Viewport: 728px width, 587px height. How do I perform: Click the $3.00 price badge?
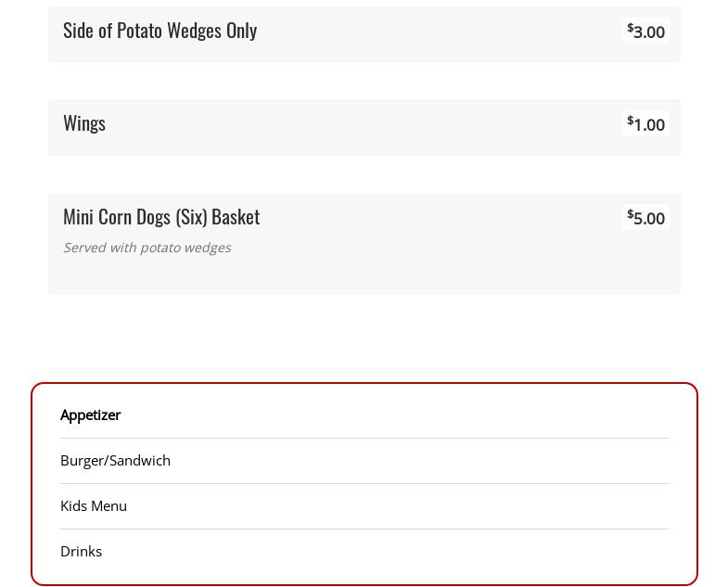646,32
